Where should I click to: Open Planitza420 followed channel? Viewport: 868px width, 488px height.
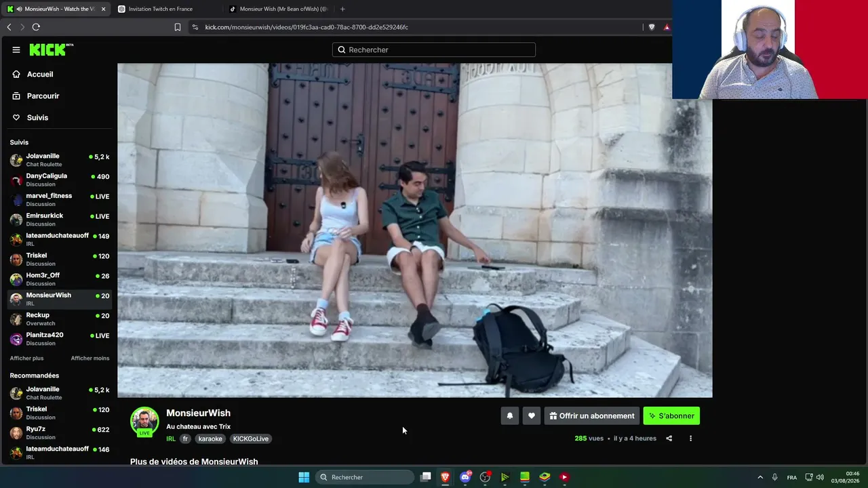[60, 339]
